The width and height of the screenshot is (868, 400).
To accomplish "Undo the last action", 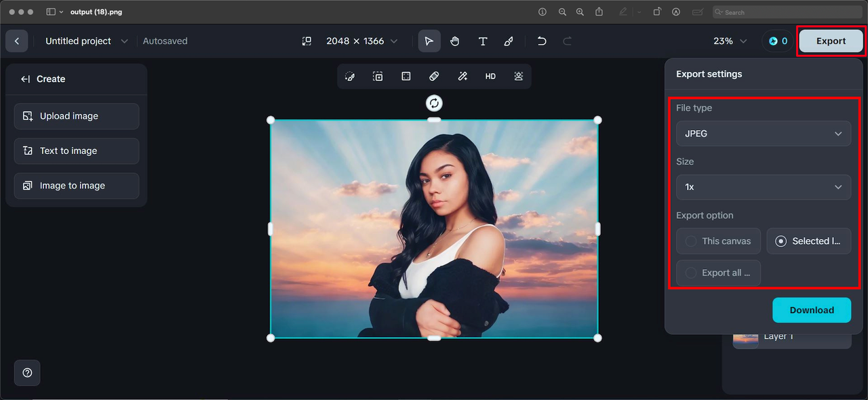I will [x=542, y=41].
